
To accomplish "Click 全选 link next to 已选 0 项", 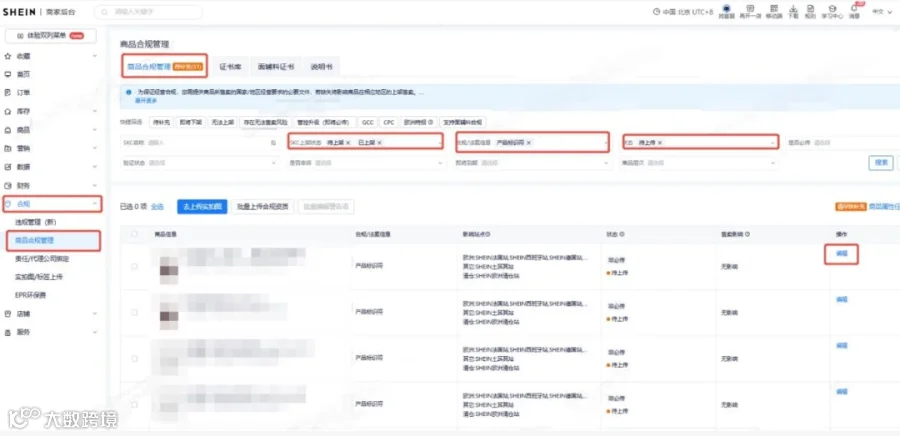I will 157,207.
